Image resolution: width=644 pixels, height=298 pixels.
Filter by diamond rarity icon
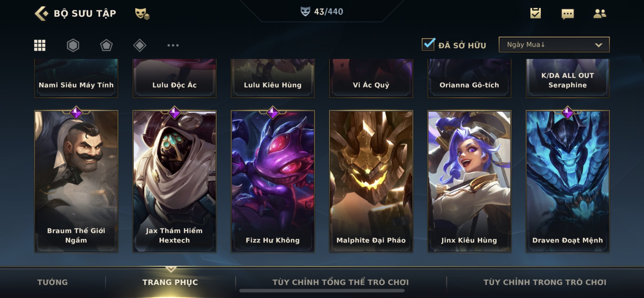[x=140, y=45]
